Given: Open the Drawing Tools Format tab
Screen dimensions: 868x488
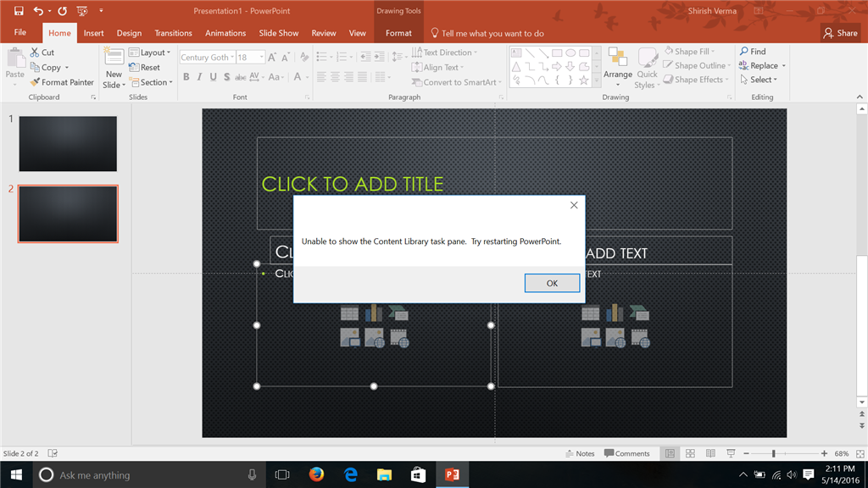Looking at the screenshot, I should pos(398,33).
